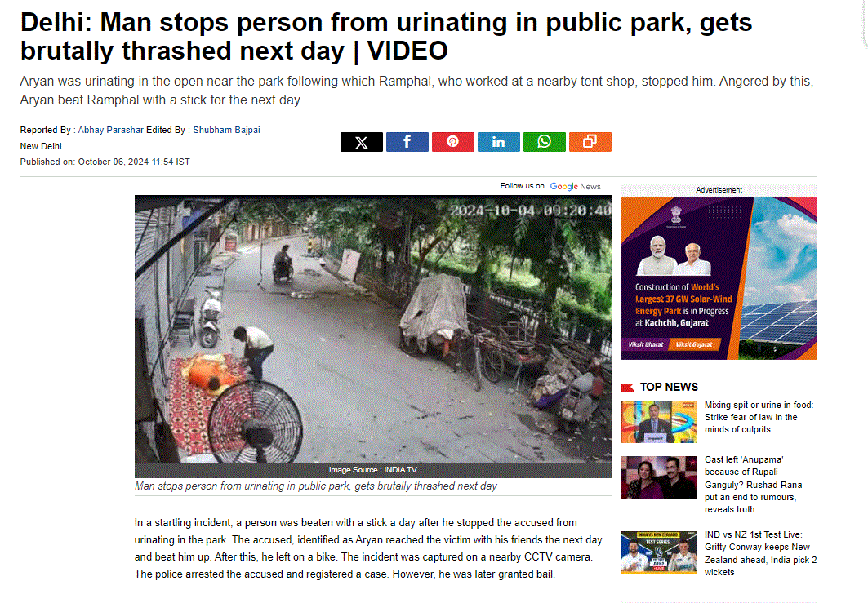Share article on Facebook
The image size is (868, 603).
click(407, 142)
